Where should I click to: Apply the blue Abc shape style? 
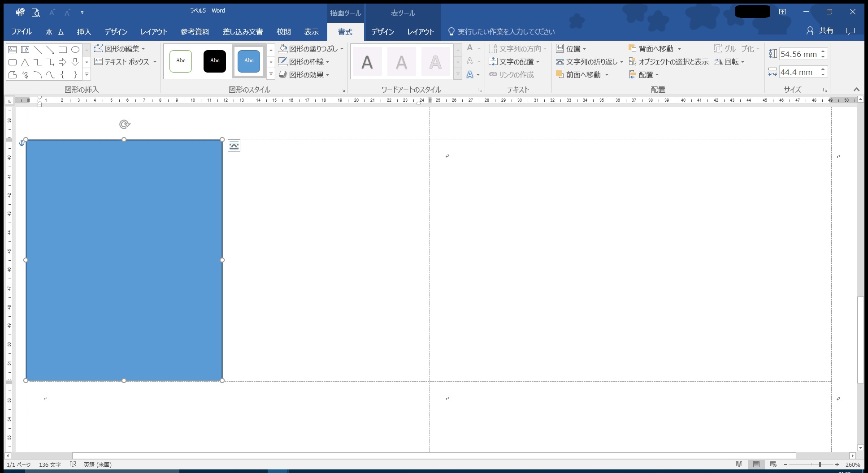click(249, 61)
